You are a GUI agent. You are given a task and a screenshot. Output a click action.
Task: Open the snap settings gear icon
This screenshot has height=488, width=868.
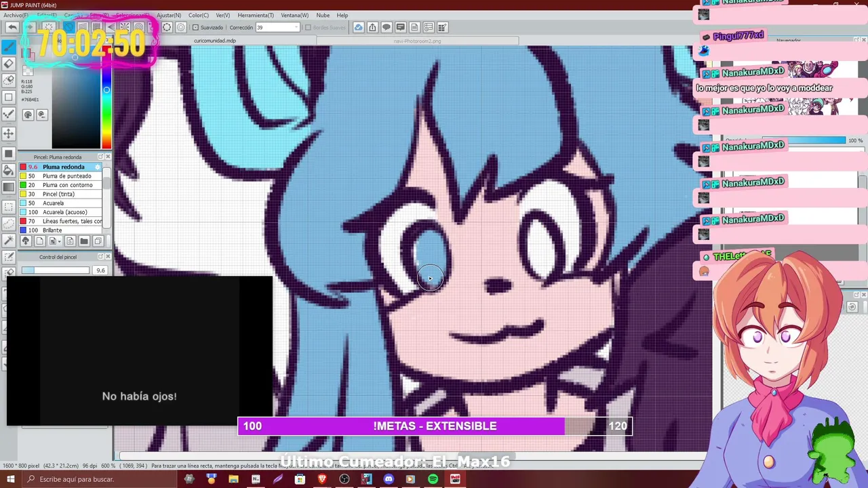pos(181,27)
